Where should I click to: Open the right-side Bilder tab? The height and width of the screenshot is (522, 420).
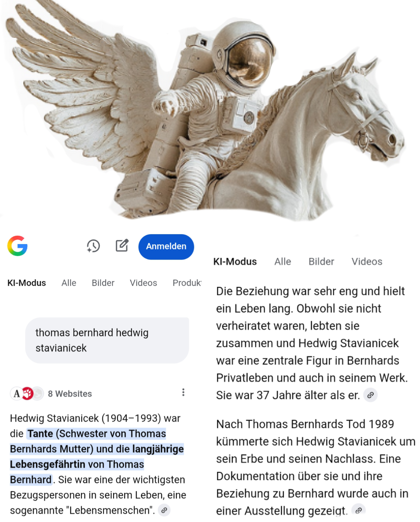click(x=321, y=261)
